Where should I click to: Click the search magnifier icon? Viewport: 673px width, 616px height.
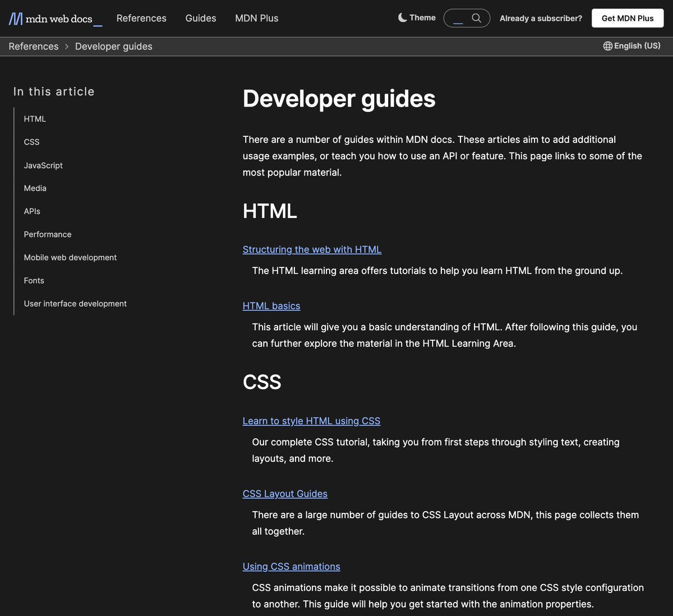coord(476,18)
